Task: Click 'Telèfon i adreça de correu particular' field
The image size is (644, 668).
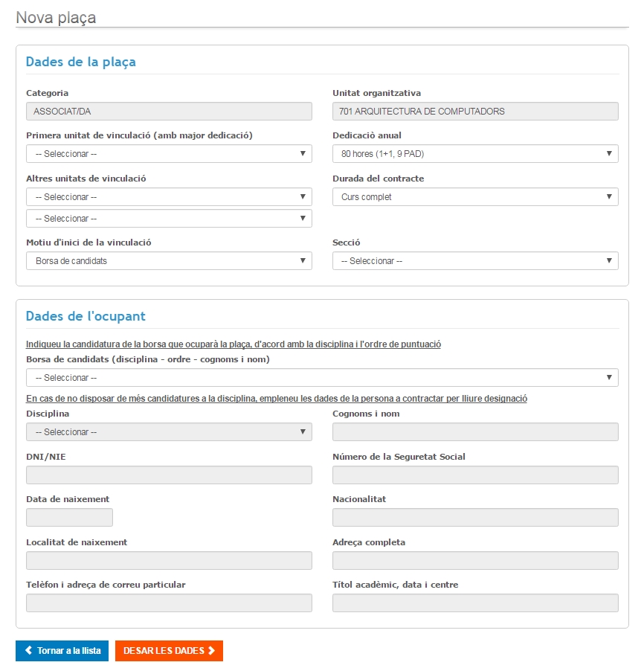Action: 169,603
